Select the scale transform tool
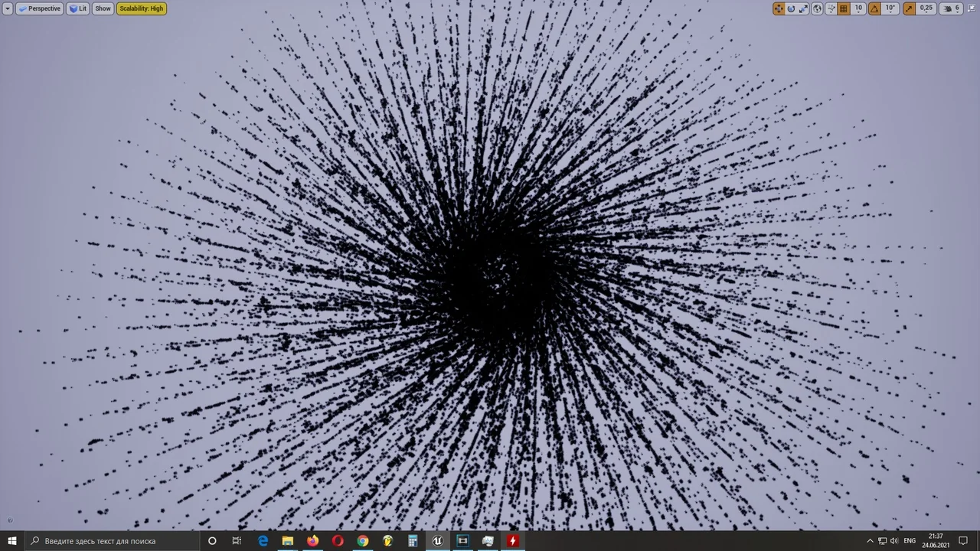Viewport: 980px width, 551px height. click(803, 8)
